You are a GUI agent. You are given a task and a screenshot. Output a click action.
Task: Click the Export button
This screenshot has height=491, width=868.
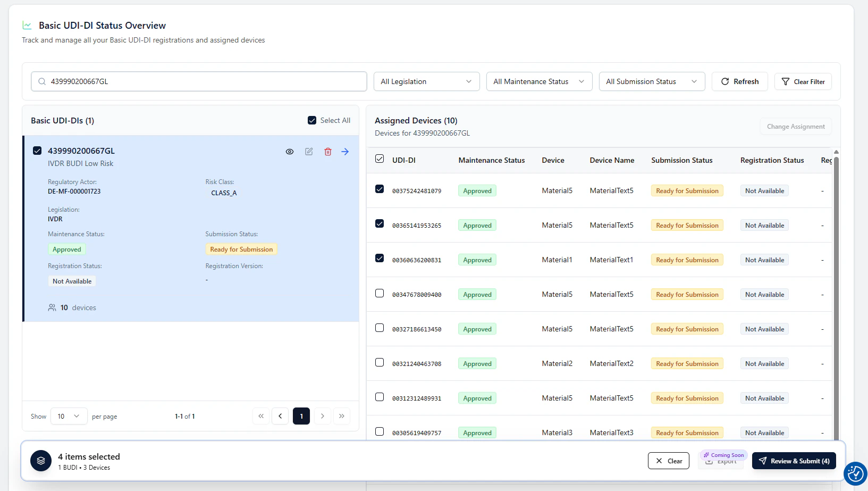pyautogui.click(x=721, y=462)
